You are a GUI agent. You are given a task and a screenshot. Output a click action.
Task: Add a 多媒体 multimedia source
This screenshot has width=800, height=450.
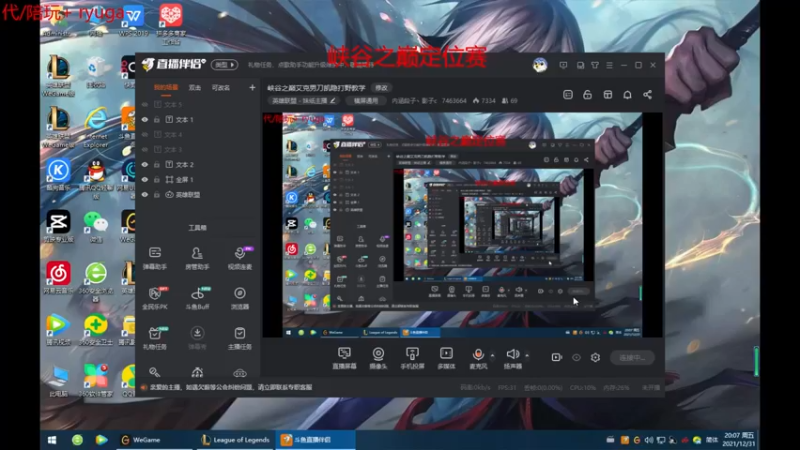[x=446, y=358]
